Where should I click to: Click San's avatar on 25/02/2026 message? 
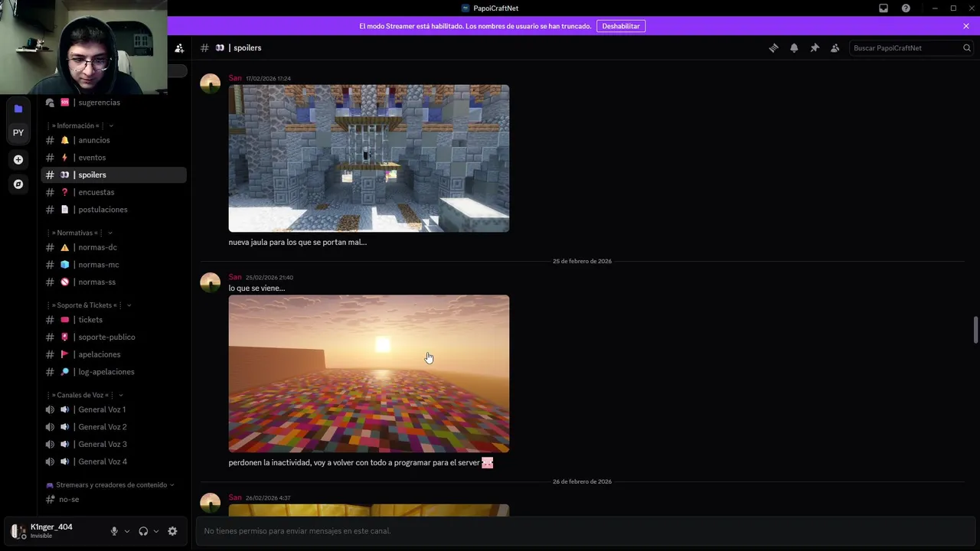[211, 282]
